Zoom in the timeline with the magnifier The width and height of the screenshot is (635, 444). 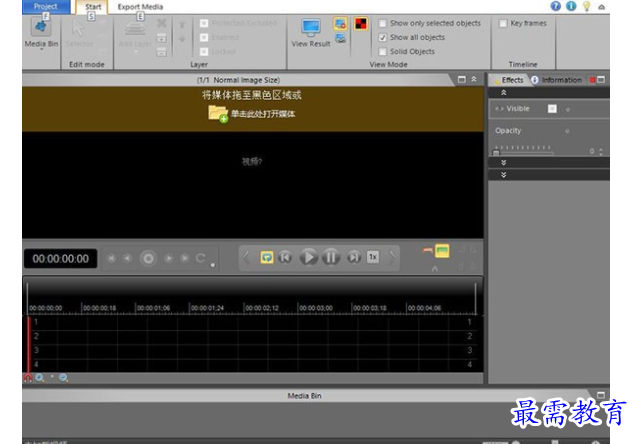pyautogui.click(x=39, y=378)
